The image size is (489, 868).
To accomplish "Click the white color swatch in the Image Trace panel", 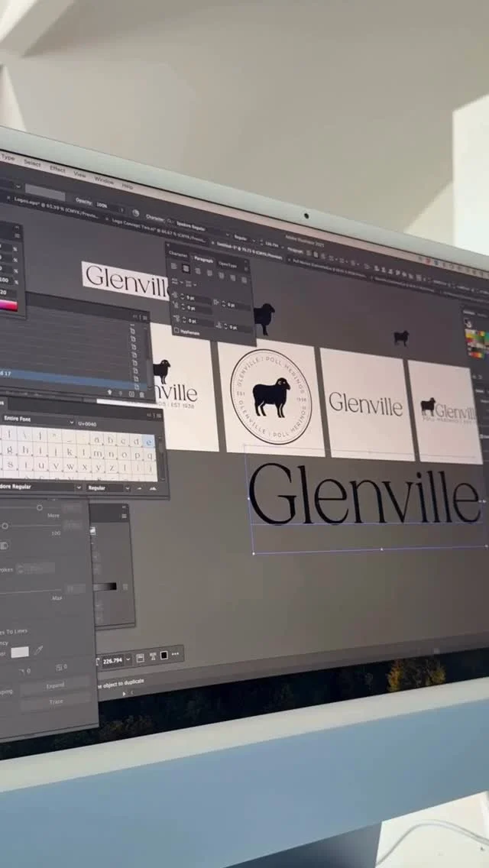I will click(20, 652).
